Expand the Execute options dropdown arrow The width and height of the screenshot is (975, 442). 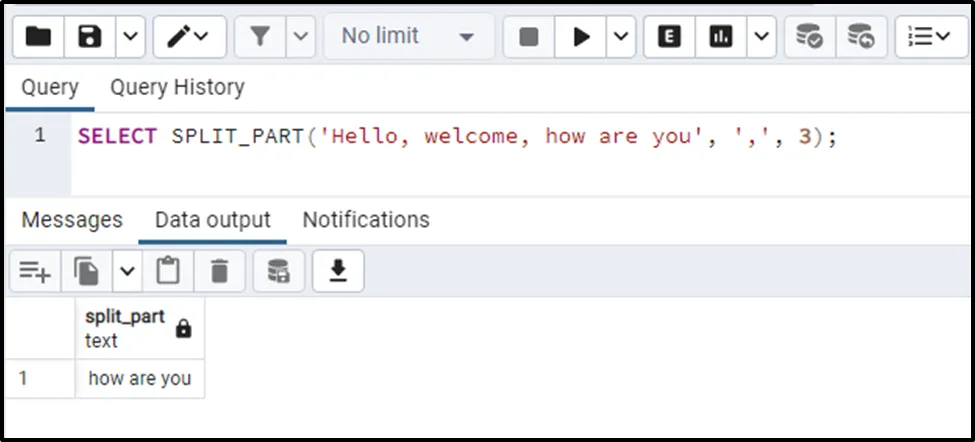coord(620,37)
